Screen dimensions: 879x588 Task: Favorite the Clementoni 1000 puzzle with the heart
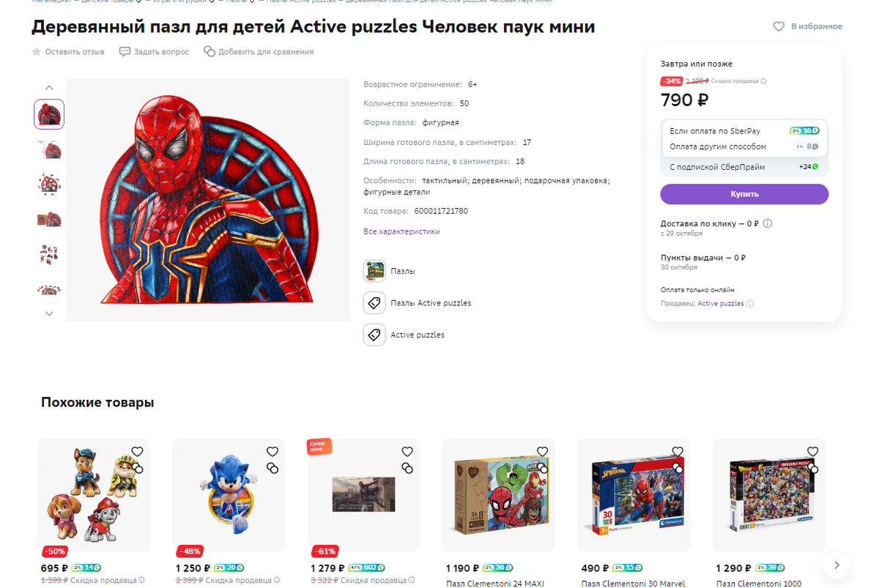click(812, 452)
